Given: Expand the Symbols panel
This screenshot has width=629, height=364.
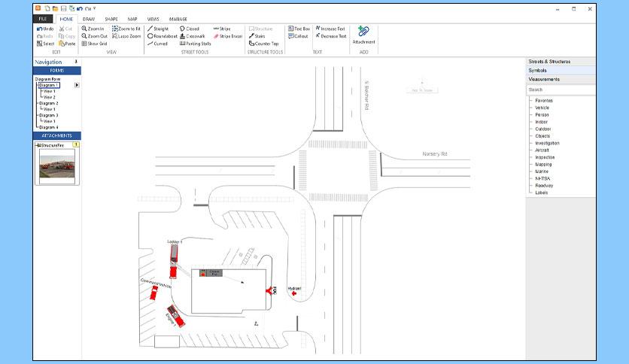Looking at the screenshot, I should 561,71.
